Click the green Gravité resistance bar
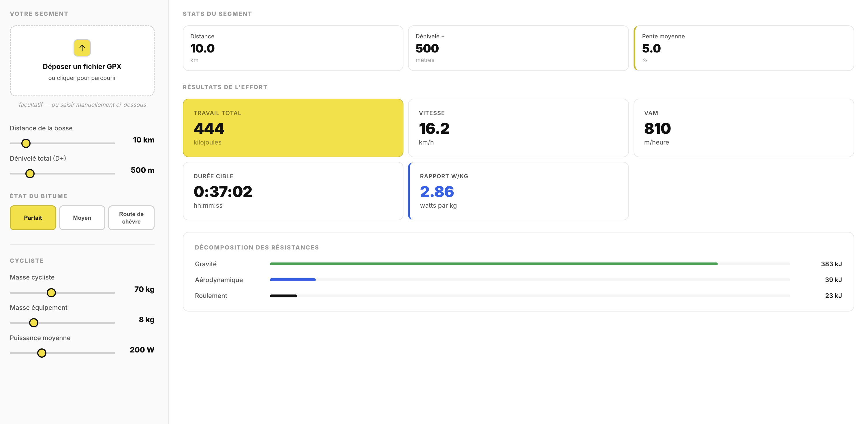This screenshot has width=868, height=424. pyautogui.click(x=493, y=264)
